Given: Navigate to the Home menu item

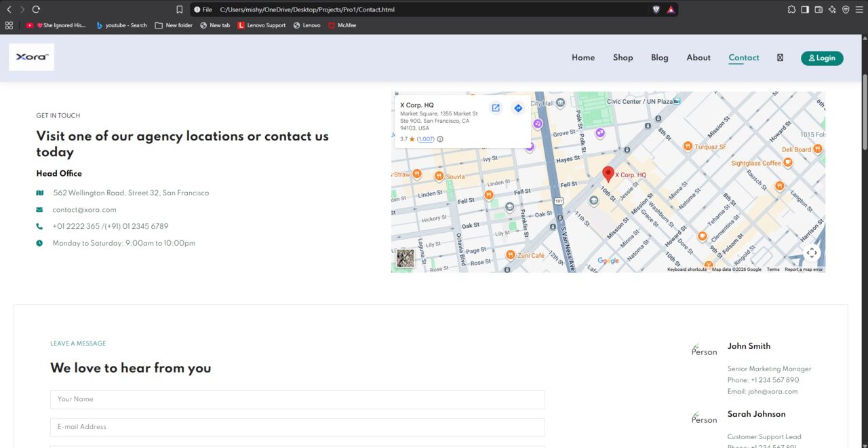Looking at the screenshot, I should pos(583,58).
